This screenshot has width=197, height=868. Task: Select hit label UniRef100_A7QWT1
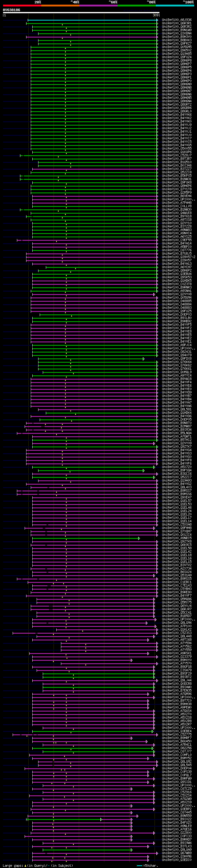pyautogui.click(x=176, y=437)
